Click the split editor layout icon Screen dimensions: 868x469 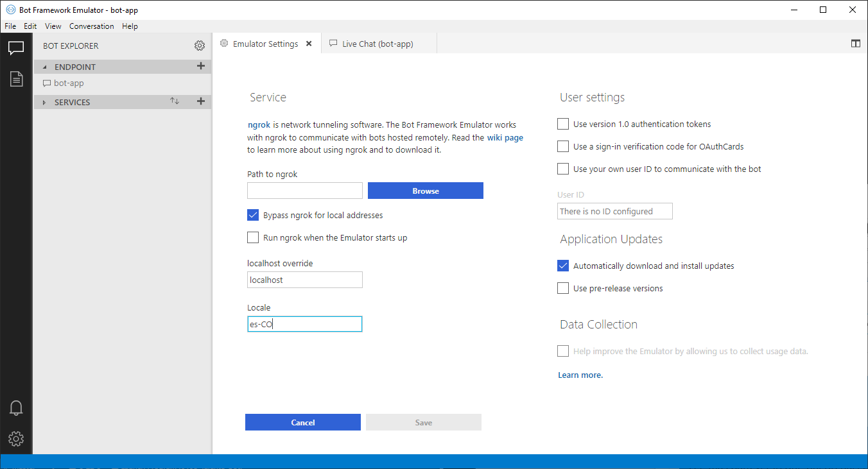(855, 43)
